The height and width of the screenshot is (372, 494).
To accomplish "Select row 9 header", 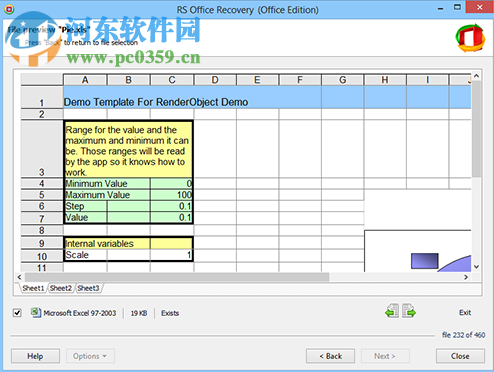I will click(x=42, y=243).
